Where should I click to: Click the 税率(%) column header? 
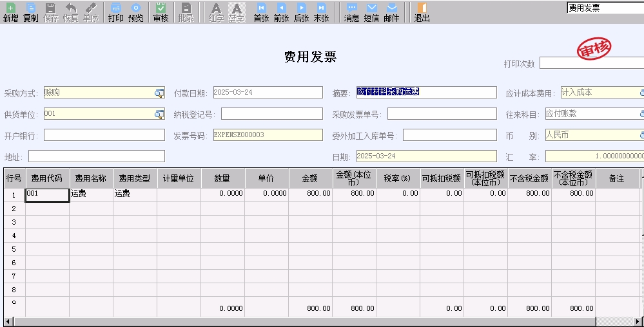click(x=398, y=178)
